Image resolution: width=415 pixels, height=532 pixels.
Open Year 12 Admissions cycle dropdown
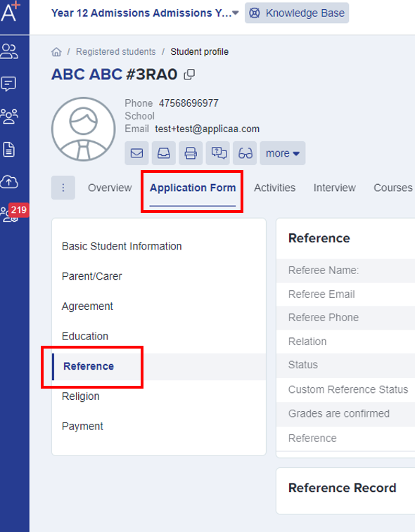click(x=145, y=13)
